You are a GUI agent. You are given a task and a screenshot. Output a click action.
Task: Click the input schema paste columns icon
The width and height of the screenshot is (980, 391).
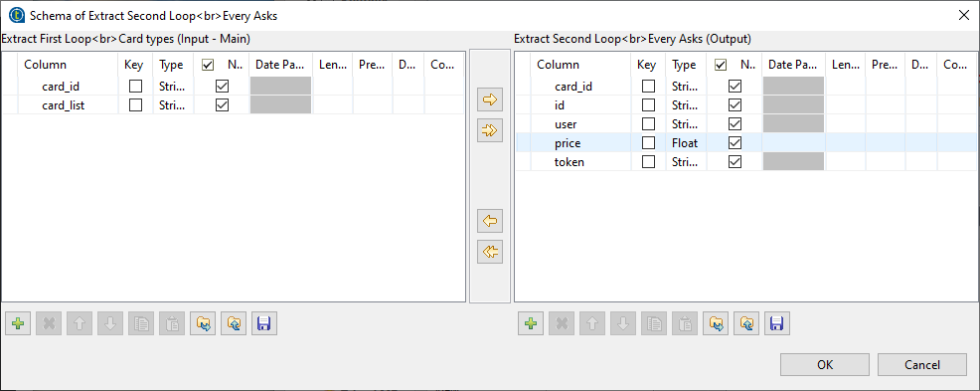pos(171,323)
